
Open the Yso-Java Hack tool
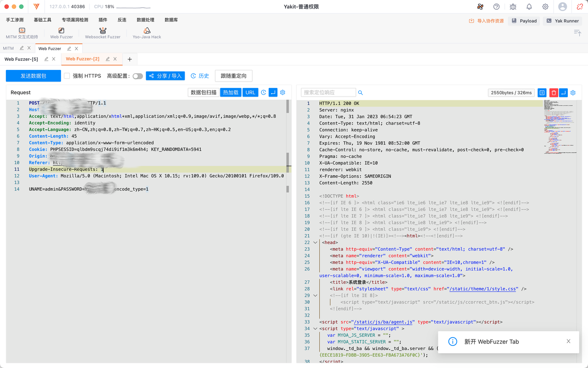pyautogui.click(x=147, y=33)
